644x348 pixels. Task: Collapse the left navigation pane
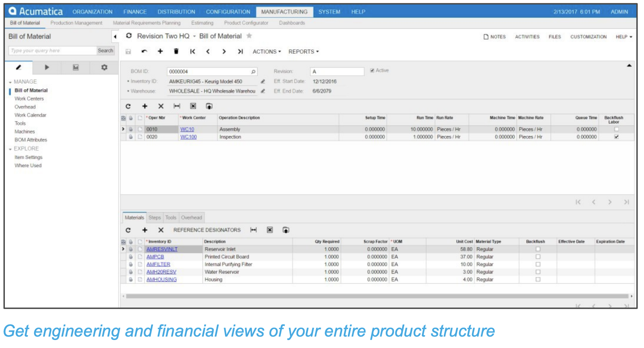tap(115, 37)
